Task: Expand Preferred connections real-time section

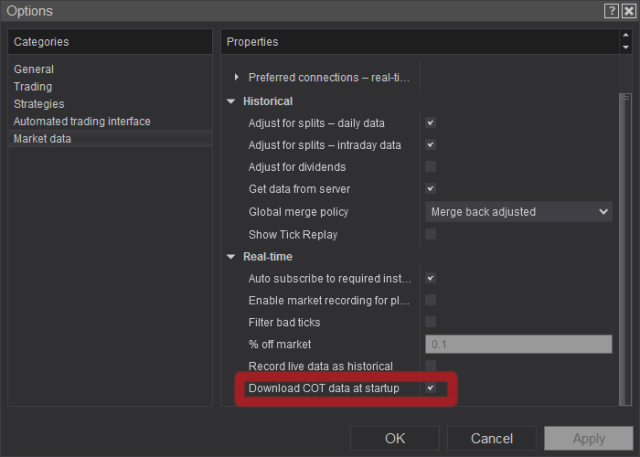Action: (237, 78)
